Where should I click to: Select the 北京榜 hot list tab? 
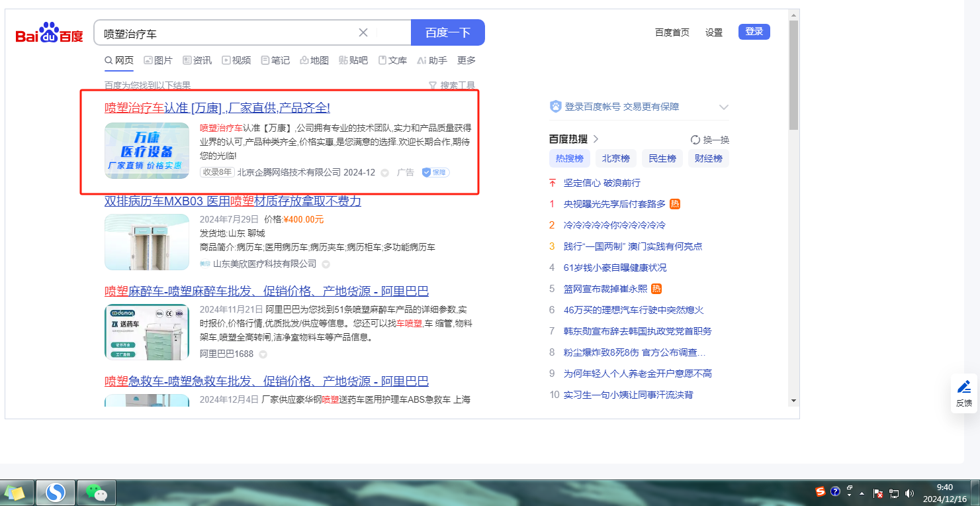(x=615, y=158)
